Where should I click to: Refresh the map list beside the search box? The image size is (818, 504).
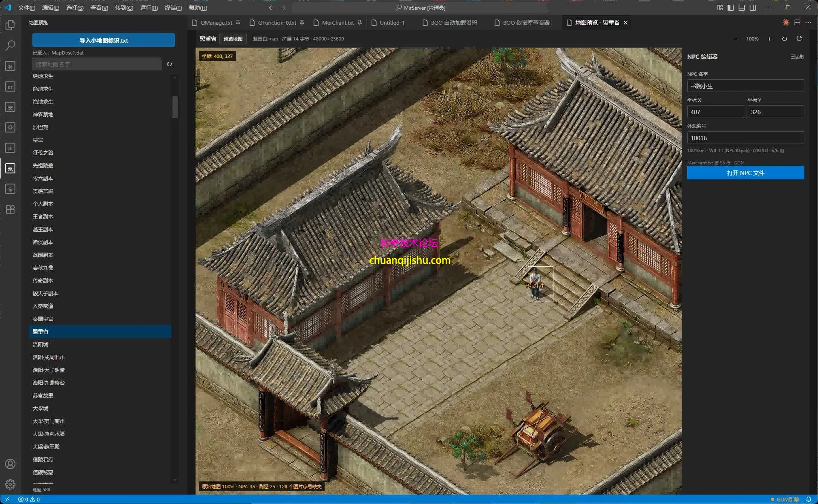[169, 64]
